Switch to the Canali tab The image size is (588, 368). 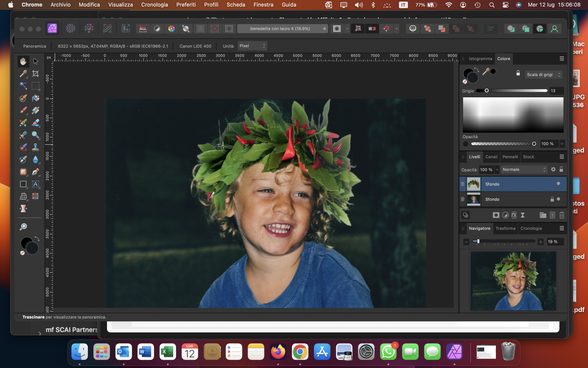(491, 157)
